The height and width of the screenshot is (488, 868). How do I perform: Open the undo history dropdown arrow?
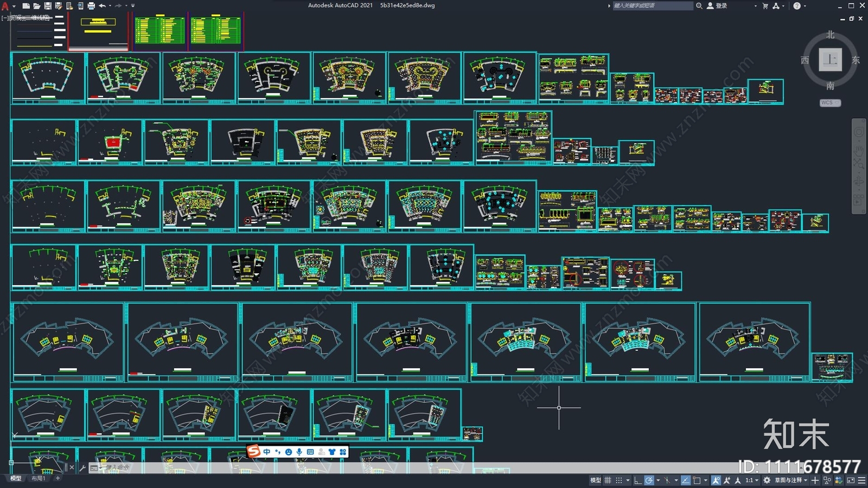pos(110,6)
